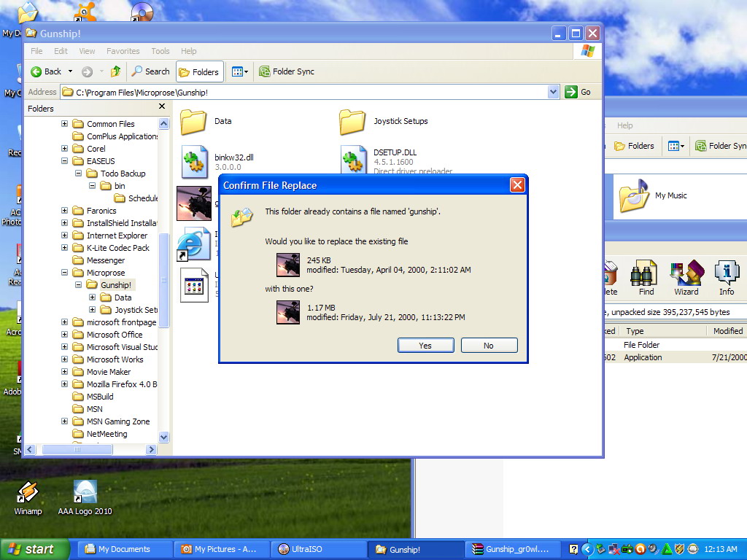Click the Modified column header in the archive window
The height and width of the screenshot is (560, 747).
[727, 331]
